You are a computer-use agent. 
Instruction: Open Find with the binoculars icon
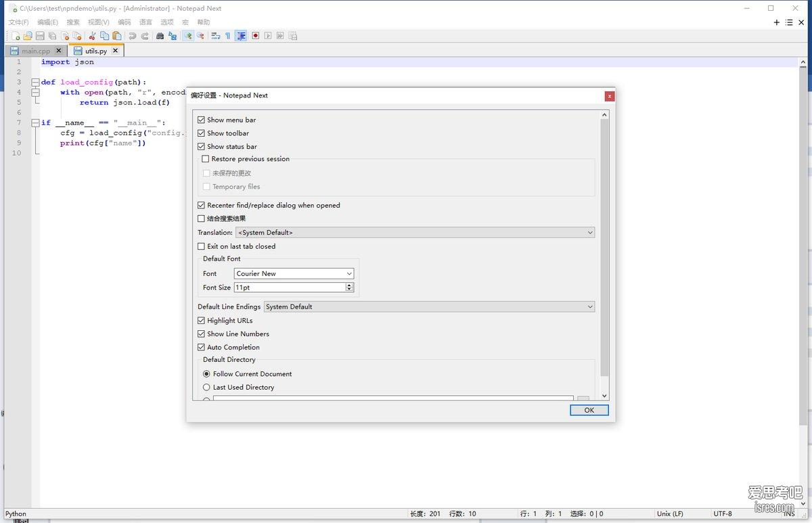tap(160, 36)
